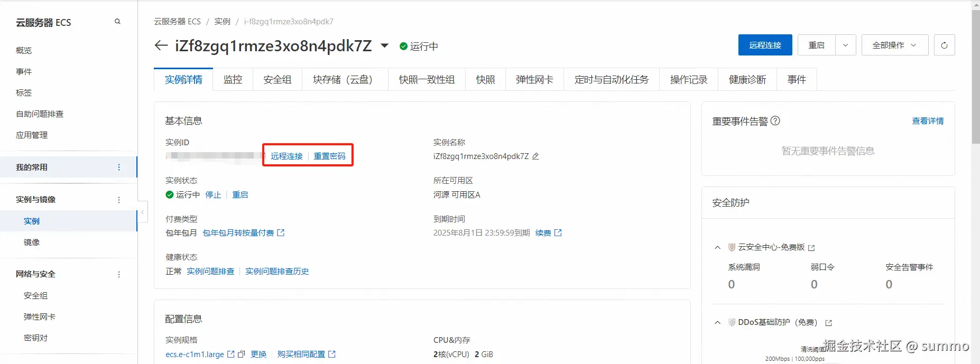This screenshot has width=980, height=364.
Task: Click the back arrow next to instance name
Action: [161, 45]
